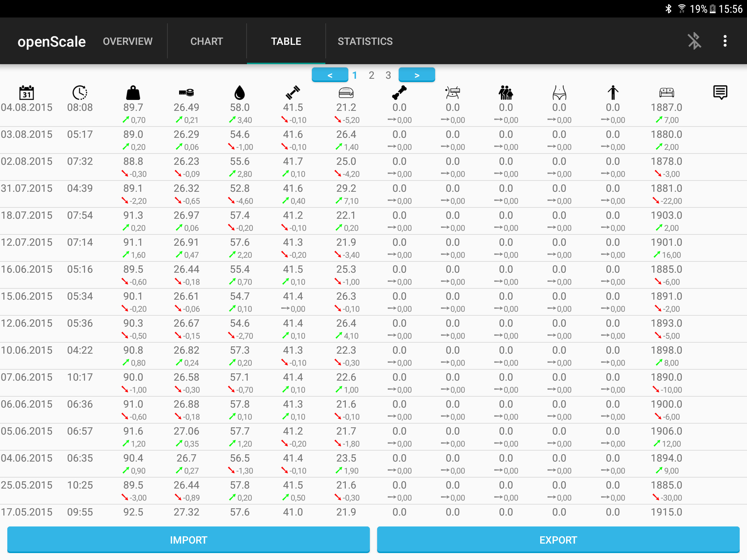This screenshot has width=747, height=560.
Task: Click the muscle dumbbell column icon
Action: (293, 93)
